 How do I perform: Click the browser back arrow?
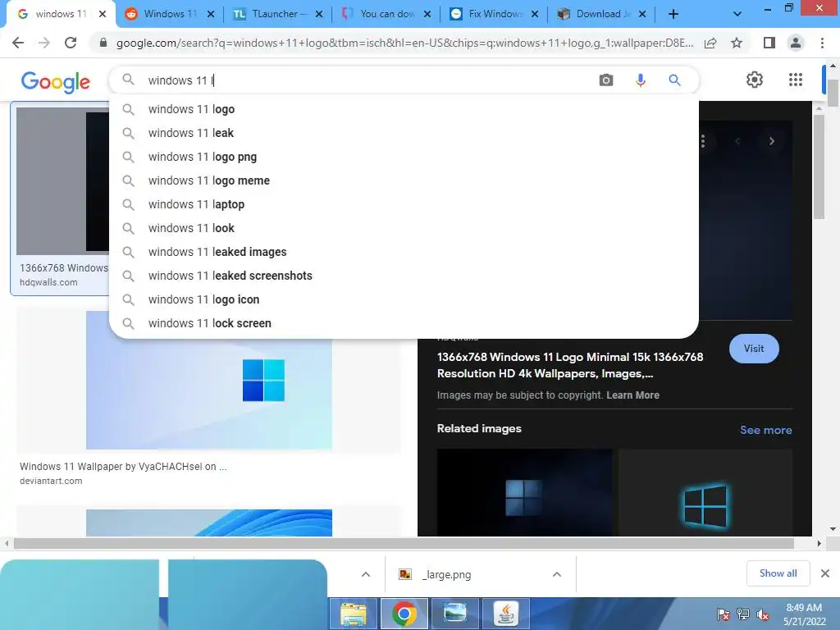tap(18, 43)
